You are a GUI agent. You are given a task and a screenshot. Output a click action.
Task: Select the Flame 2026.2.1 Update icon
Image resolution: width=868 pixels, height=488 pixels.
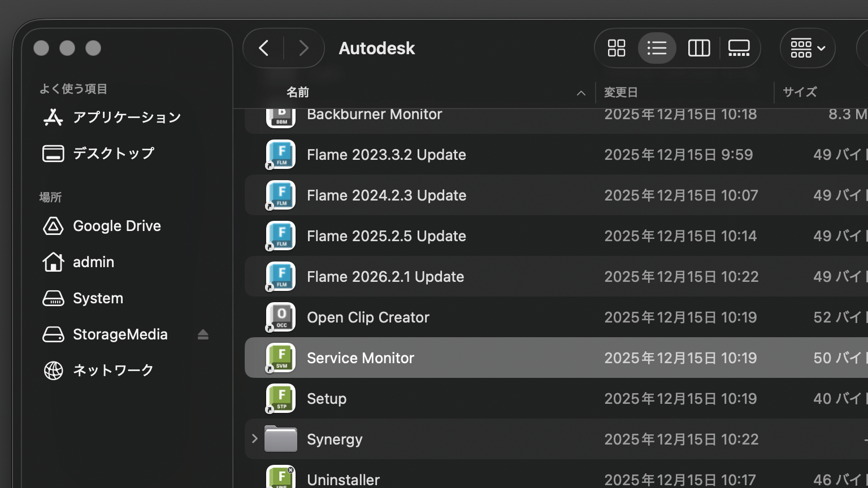[x=281, y=276]
